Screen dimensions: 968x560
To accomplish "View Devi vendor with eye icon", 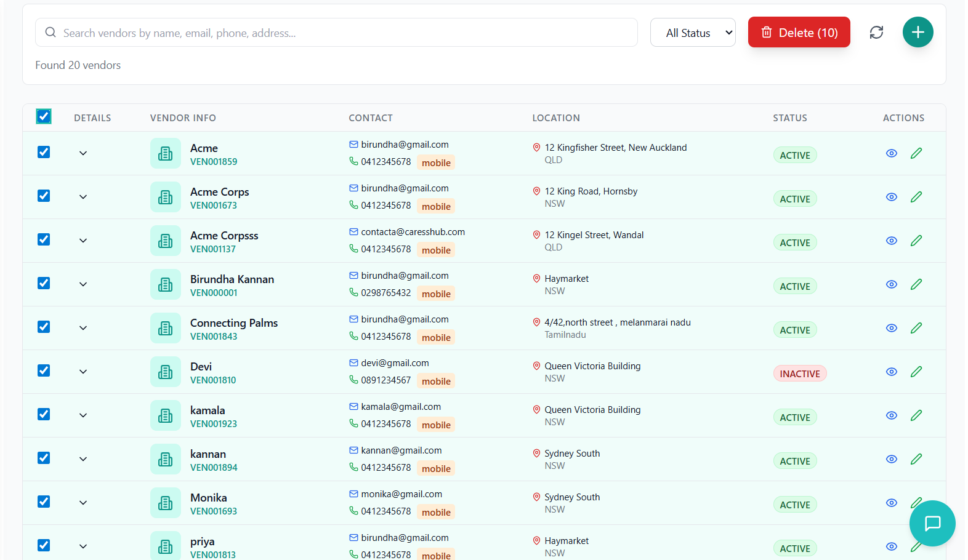I will (891, 372).
